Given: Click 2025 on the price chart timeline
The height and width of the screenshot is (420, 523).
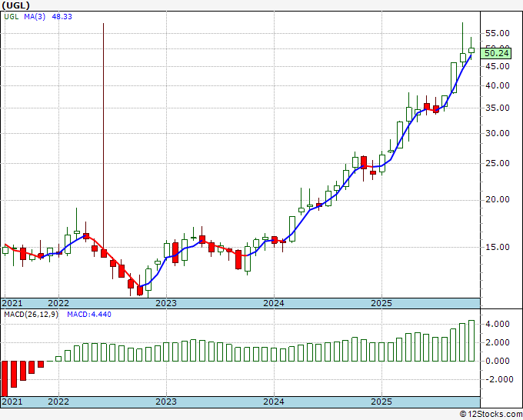Looking at the screenshot, I should coord(381,304).
